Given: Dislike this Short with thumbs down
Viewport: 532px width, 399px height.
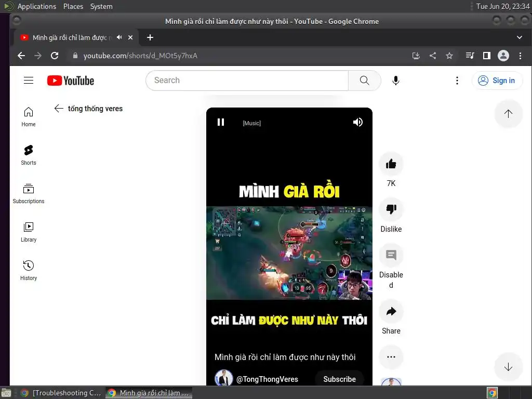Looking at the screenshot, I should tap(391, 209).
